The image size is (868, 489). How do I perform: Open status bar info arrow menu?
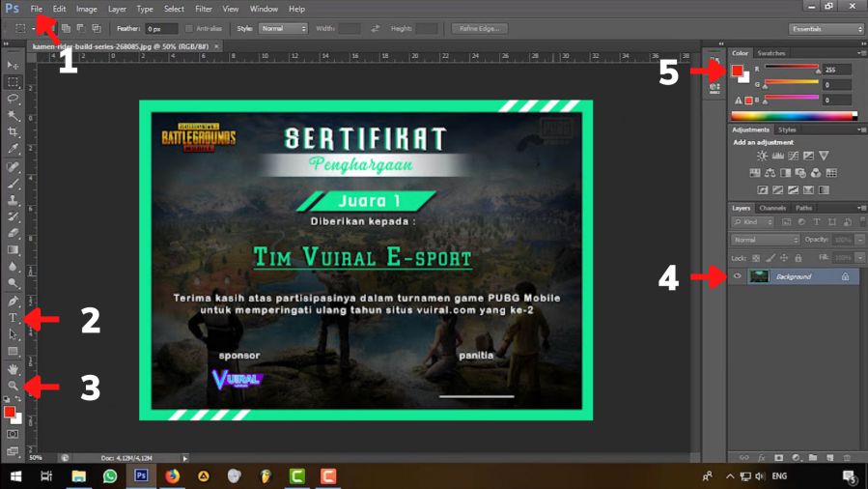point(184,458)
